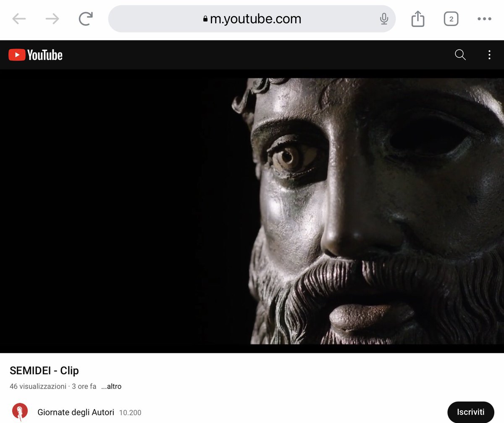This screenshot has height=423, width=504.
Task: Subscribe with the Iscriviti button
Action: click(471, 412)
